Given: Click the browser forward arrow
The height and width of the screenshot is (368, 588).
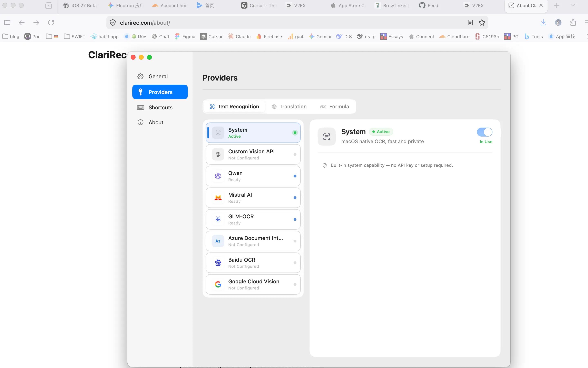Looking at the screenshot, I should coord(36,23).
